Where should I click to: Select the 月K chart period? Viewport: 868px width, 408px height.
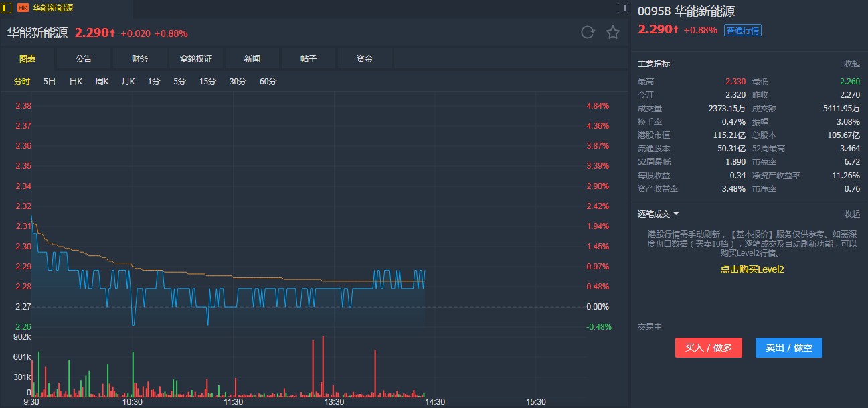[128, 82]
